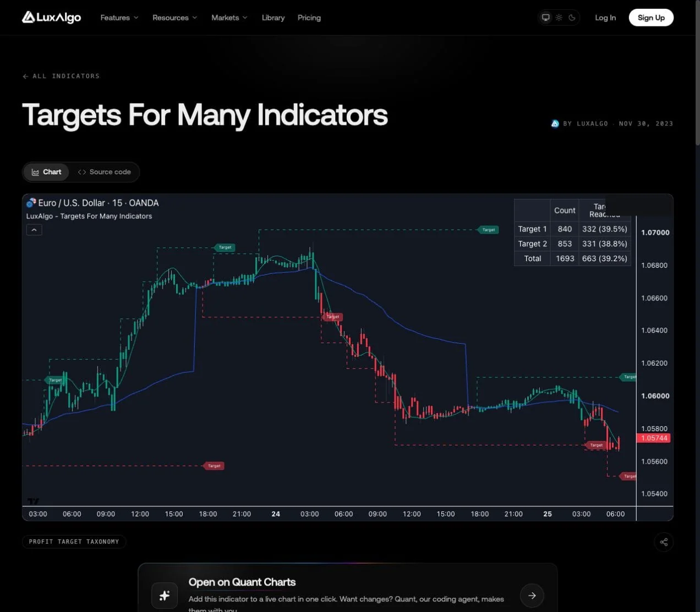Click the arrow button on Quant Charts card
The image size is (700, 612).
coord(532,596)
